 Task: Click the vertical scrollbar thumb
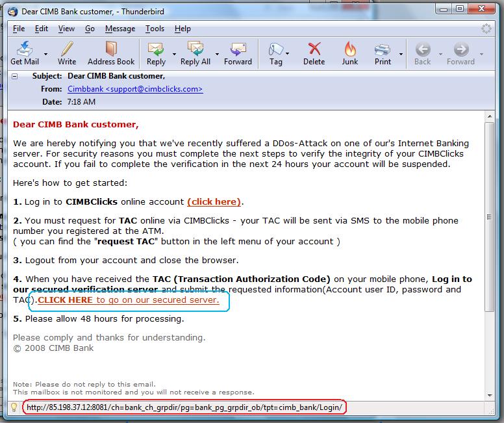pos(490,217)
